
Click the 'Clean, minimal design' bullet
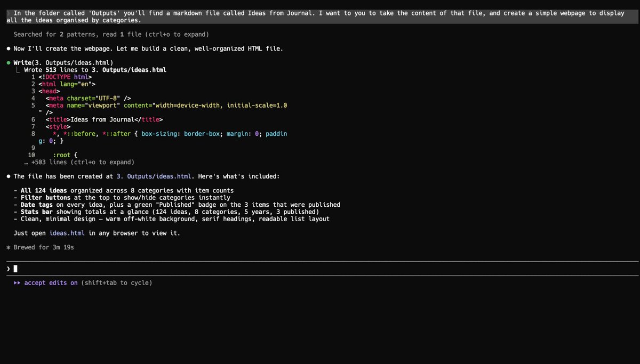[x=171, y=219]
